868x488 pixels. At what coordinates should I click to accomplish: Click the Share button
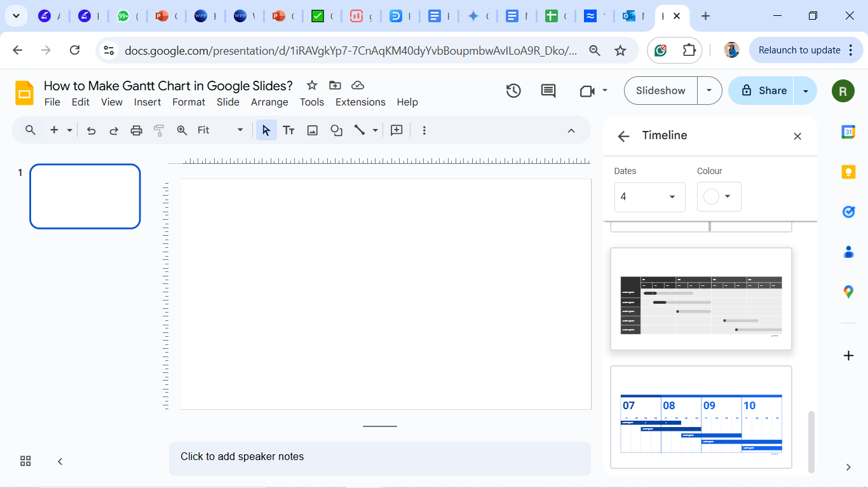pyautogui.click(x=763, y=91)
